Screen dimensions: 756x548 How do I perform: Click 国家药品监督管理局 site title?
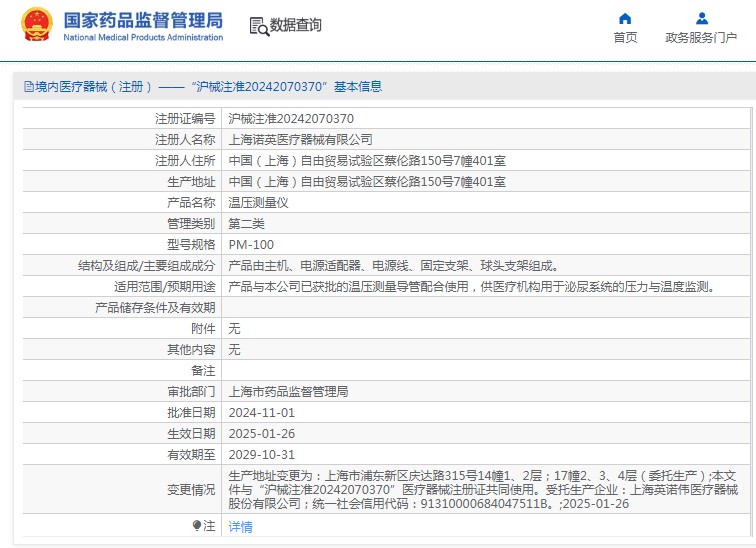point(143,20)
